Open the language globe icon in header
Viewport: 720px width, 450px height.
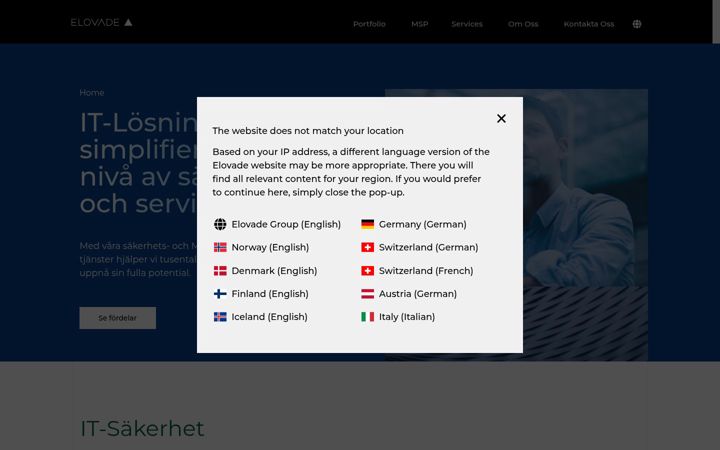636,24
